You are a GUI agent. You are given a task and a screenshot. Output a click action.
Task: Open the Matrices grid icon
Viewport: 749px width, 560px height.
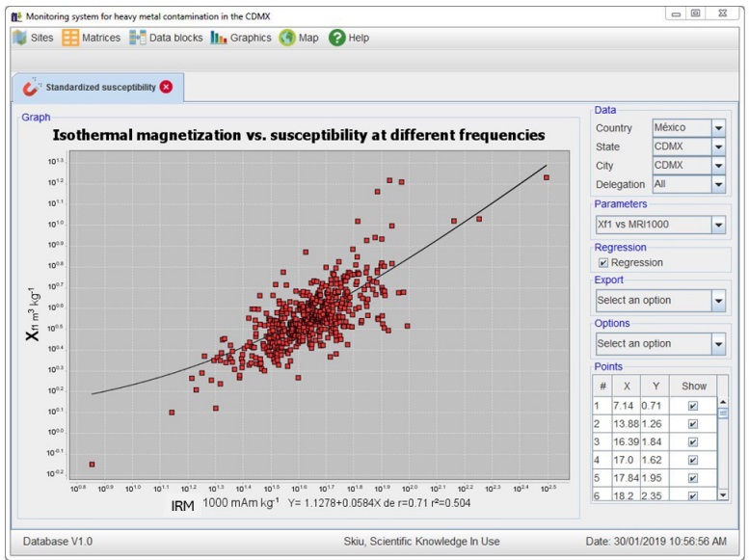pyautogui.click(x=71, y=39)
